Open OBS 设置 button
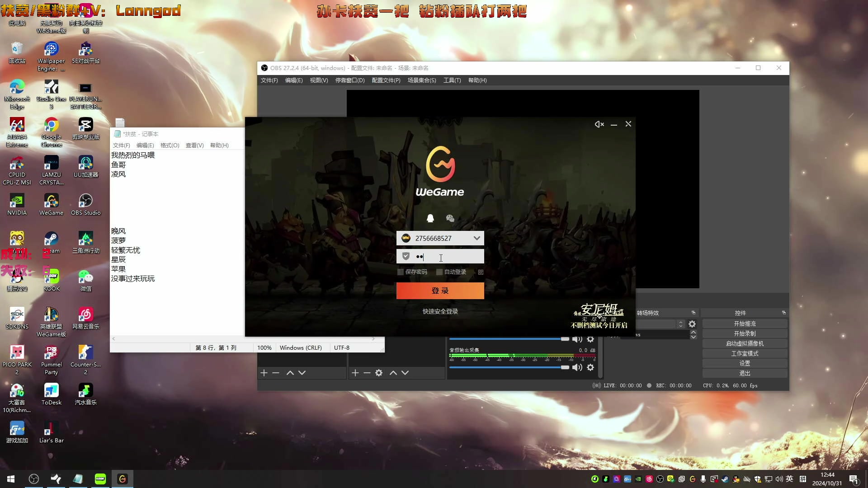868x488 pixels. [745, 364]
